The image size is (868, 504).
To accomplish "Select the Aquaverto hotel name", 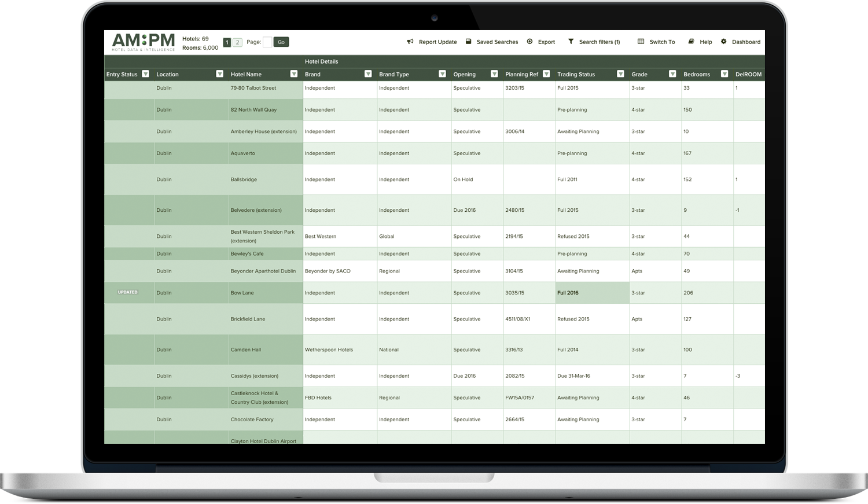I will [242, 153].
